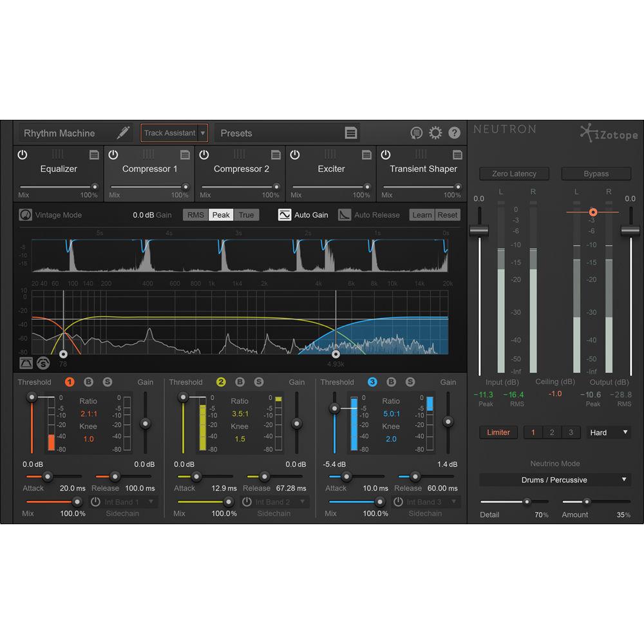Enable the Limiter button
The width and height of the screenshot is (644, 644).
(498, 432)
